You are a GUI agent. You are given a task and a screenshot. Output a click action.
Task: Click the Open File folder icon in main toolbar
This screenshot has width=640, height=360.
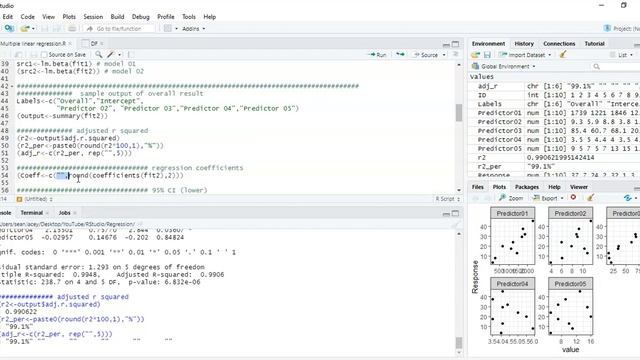pyautogui.click(x=25, y=29)
